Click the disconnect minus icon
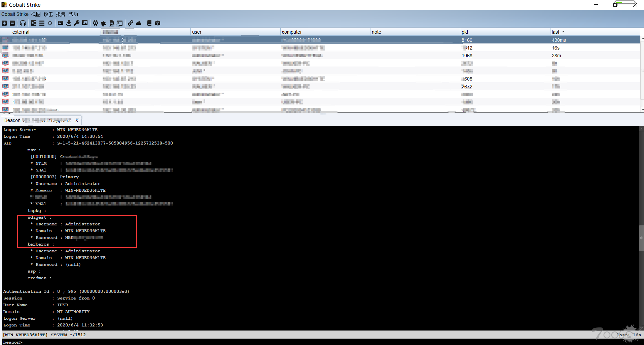 [x=12, y=23]
